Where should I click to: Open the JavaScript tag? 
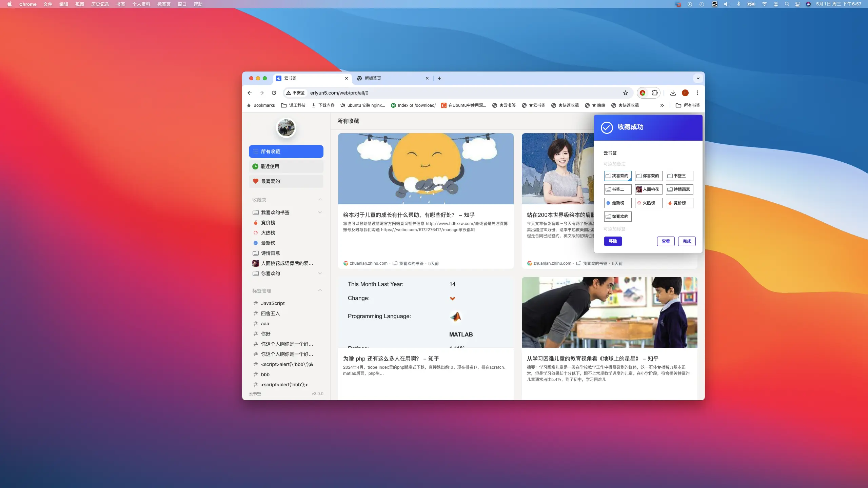(x=273, y=303)
